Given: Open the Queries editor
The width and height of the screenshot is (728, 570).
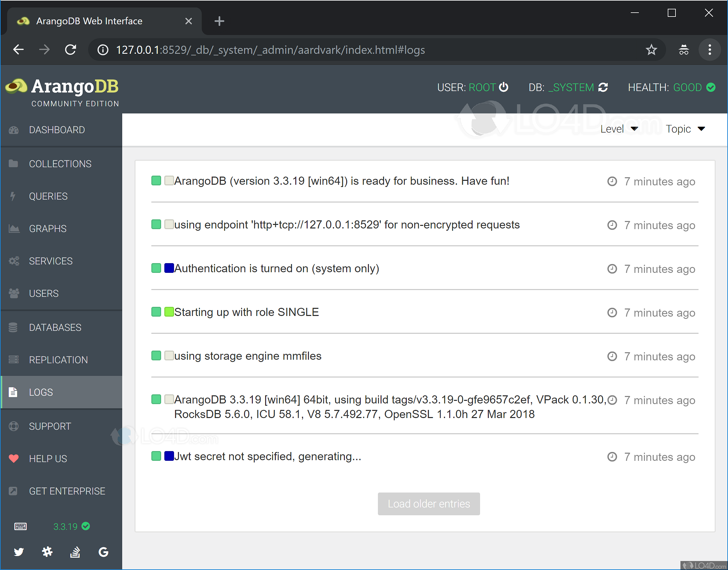Looking at the screenshot, I should coord(48,196).
